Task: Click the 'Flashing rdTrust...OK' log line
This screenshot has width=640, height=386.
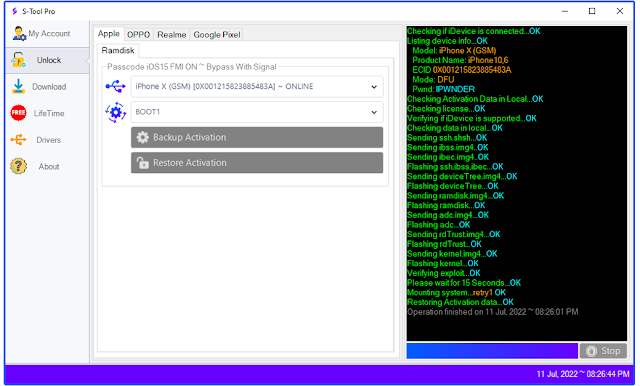Action: 444,244
